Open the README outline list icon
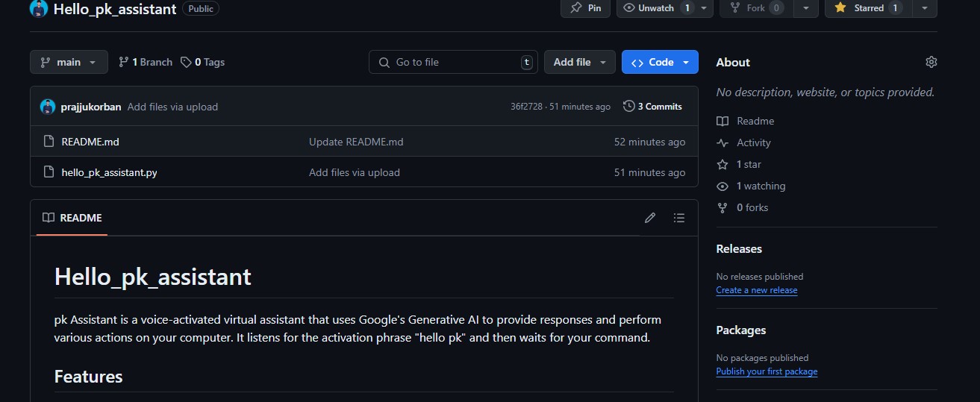980x402 pixels. (678, 218)
